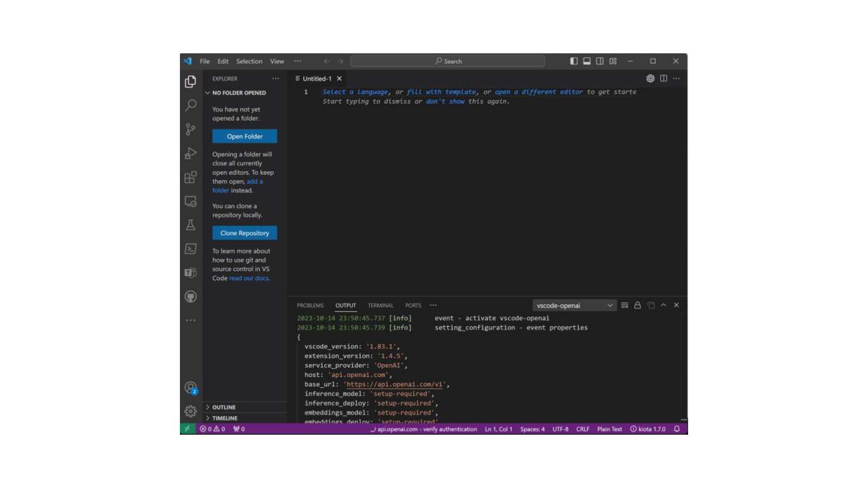Select the Untitled-1 editor tab
Image resolution: width=868 pixels, height=488 pixels.
[317, 79]
